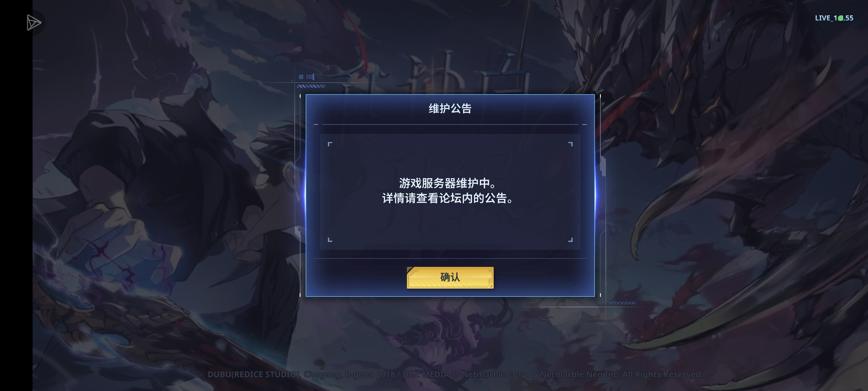Open the 详情请查看论坛内的公告 notice text
This screenshot has width=868, height=391.
click(x=448, y=198)
